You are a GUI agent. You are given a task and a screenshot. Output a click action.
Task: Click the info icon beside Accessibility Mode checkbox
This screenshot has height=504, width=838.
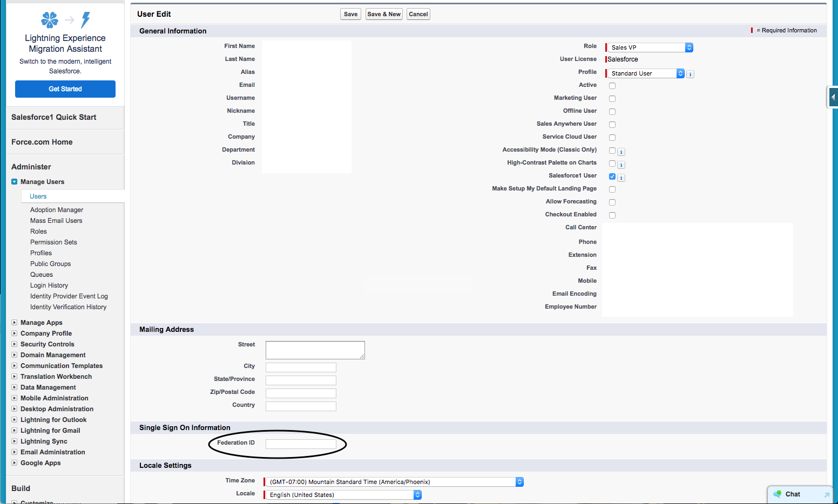[x=621, y=152]
